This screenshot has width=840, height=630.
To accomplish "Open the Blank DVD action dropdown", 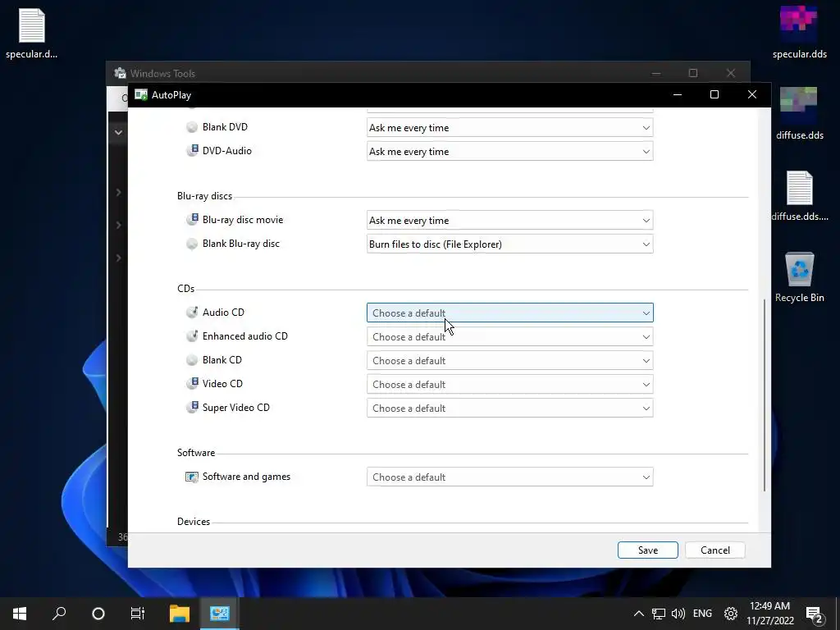I will (509, 127).
